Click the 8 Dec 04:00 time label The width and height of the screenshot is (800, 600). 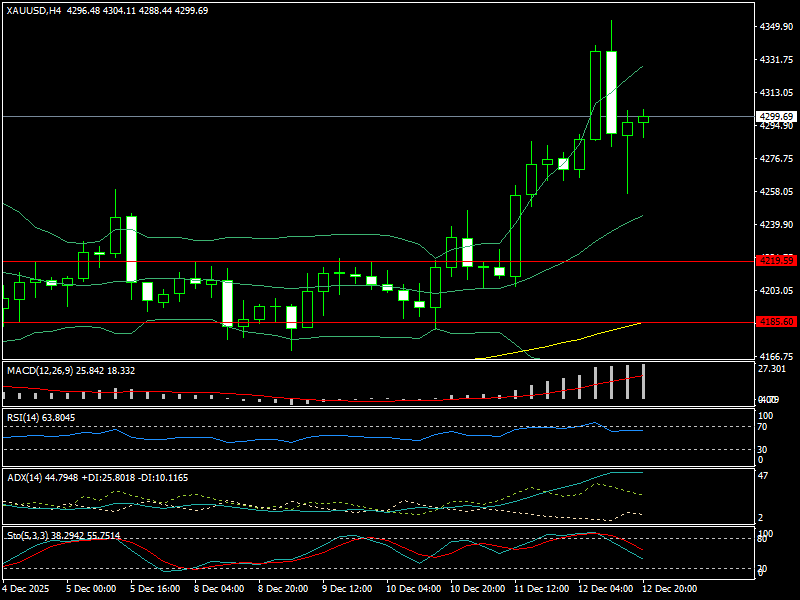(219, 589)
